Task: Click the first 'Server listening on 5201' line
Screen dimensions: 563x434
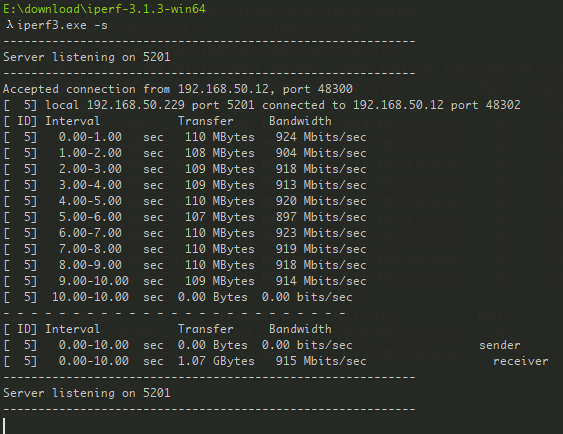Action: [x=87, y=57]
